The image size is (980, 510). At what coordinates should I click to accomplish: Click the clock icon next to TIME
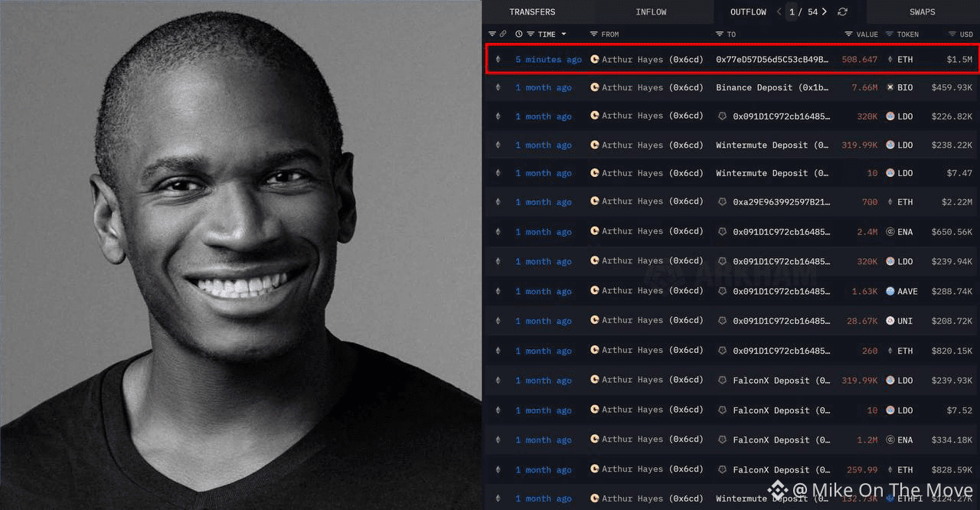pyautogui.click(x=519, y=34)
